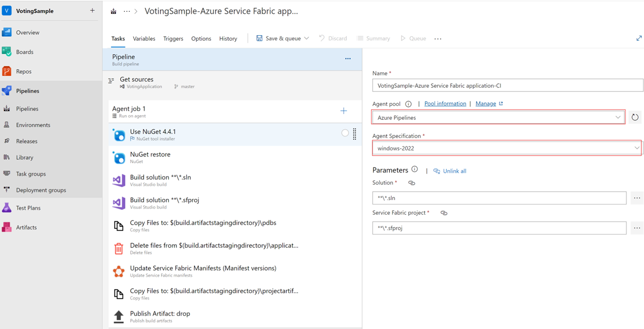The height and width of the screenshot is (329, 644).
Task: Expand the Save & queue dropdown arrow
Action: pos(307,38)
